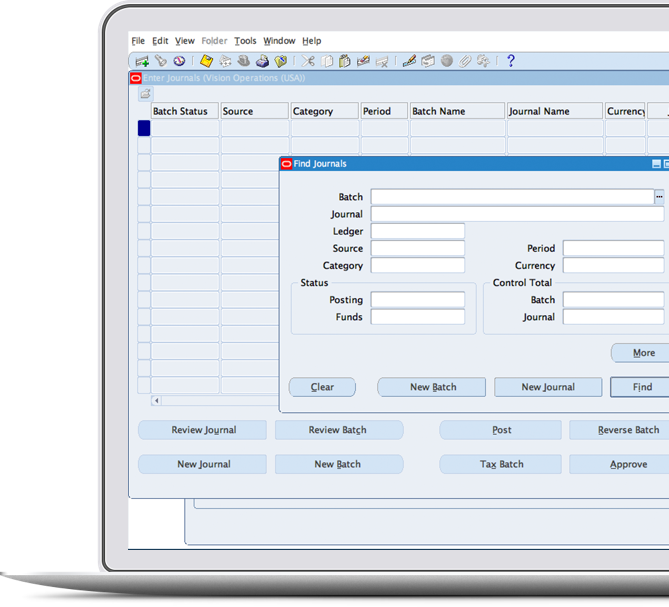
Task: Click New Journal in Enter Journals window
Action: point(203,464)
